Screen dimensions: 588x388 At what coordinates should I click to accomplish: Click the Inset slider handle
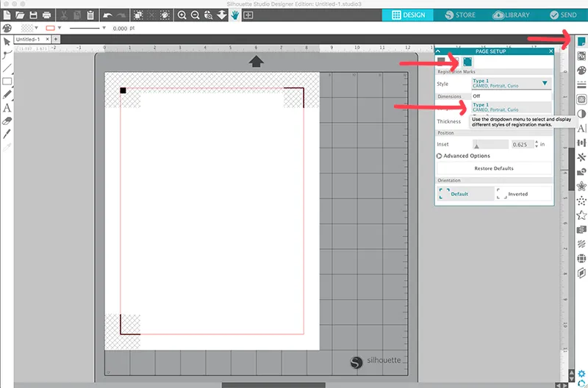click(476, 145)
